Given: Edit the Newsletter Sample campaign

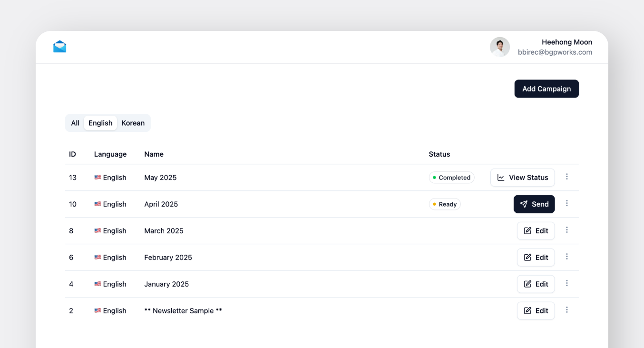Looking at the screenshot, I should (536, 311).
